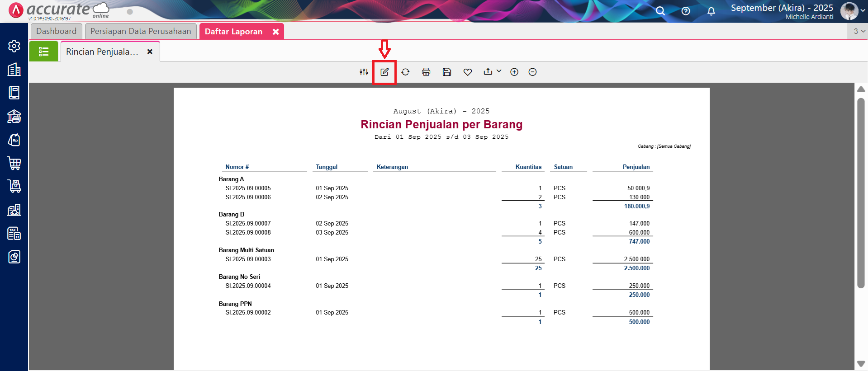
Task: Save the report with the diskette icon
Action: coord(447,72)
